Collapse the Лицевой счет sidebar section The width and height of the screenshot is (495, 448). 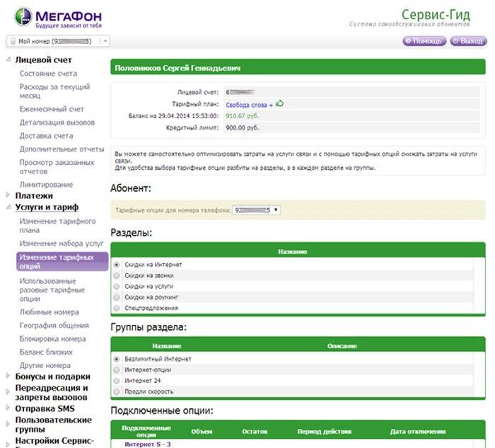[x=8, y=60]
